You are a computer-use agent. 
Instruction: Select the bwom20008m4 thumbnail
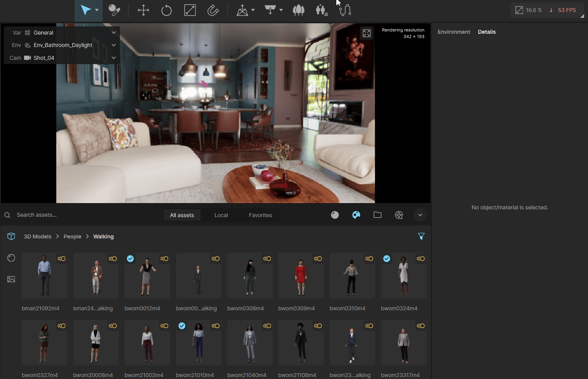[96, 343]
